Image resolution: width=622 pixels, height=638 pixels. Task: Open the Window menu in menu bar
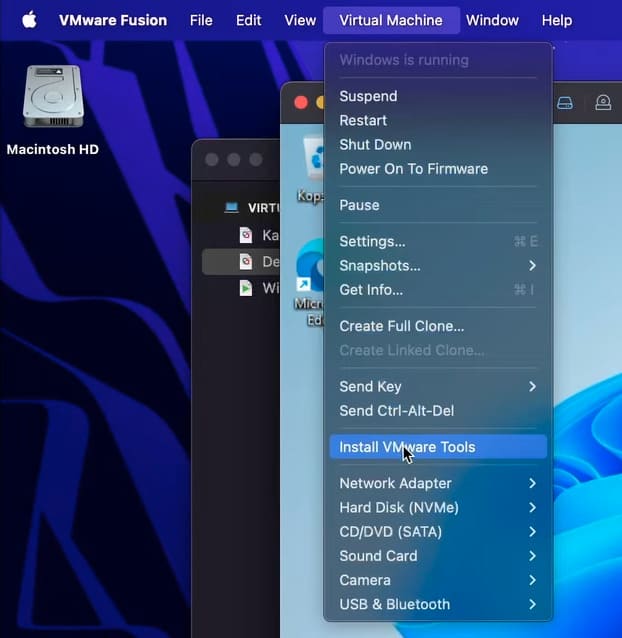pyautogui.click(x=492, y=20)
